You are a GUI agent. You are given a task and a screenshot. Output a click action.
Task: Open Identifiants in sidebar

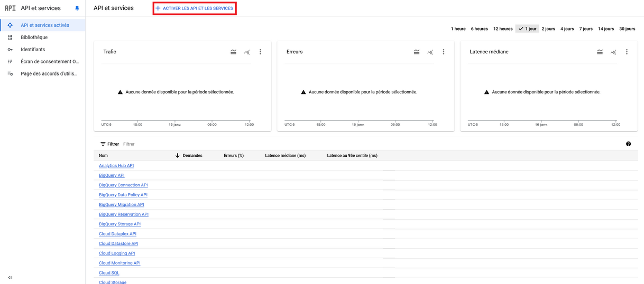pyautogui.click(x=33, y=50)
